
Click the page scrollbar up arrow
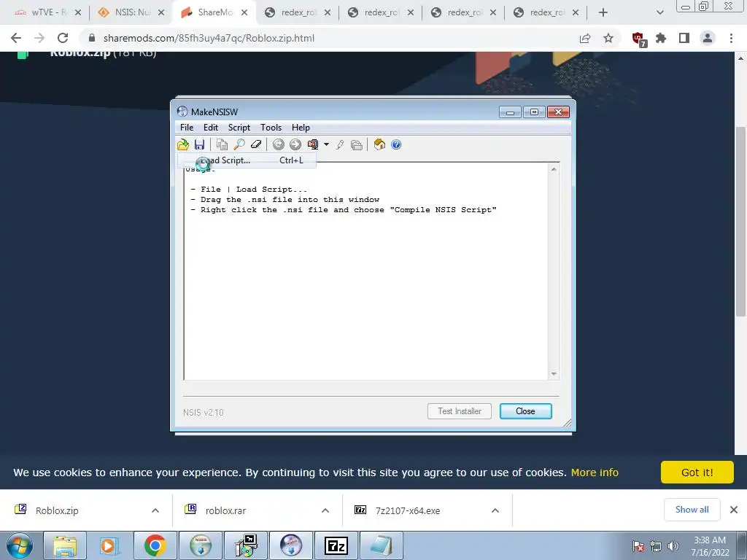coord(740,58)
